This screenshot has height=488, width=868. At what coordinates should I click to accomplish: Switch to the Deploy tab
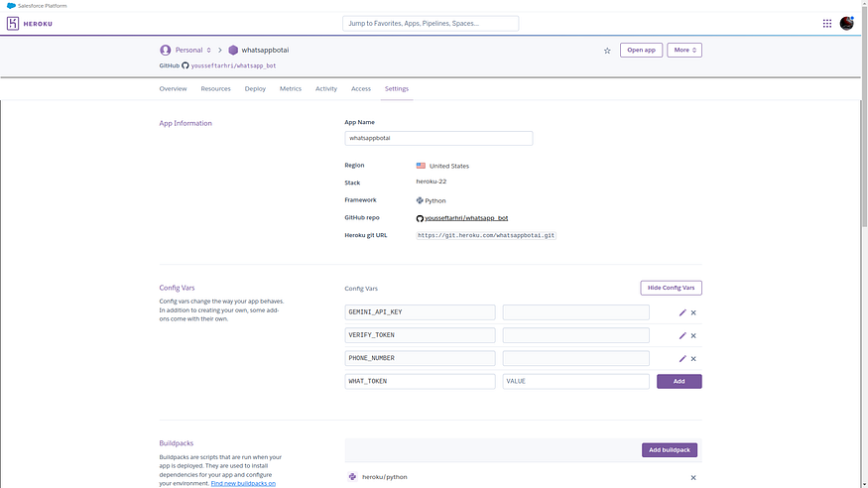255,88
